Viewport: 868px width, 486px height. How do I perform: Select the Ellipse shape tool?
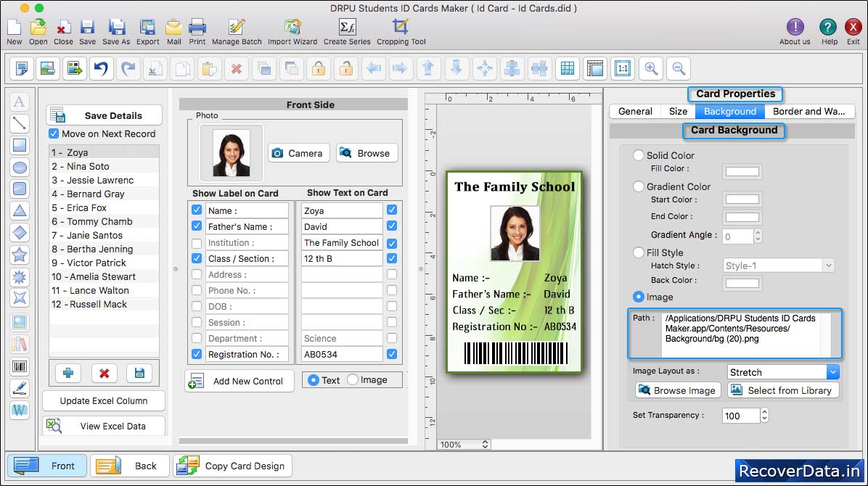(20, 167)
